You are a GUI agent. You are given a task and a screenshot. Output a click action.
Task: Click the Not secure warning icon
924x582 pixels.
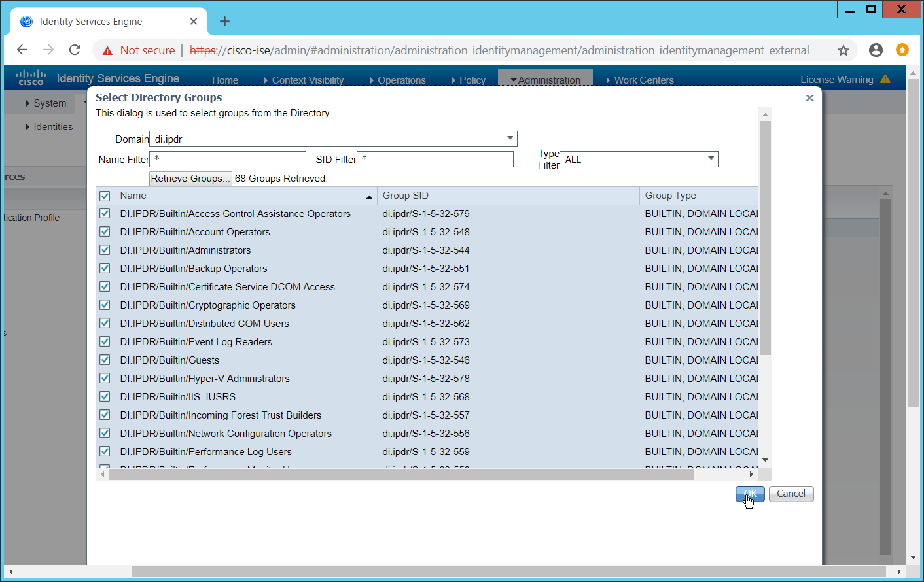click(x=107, y=50)
